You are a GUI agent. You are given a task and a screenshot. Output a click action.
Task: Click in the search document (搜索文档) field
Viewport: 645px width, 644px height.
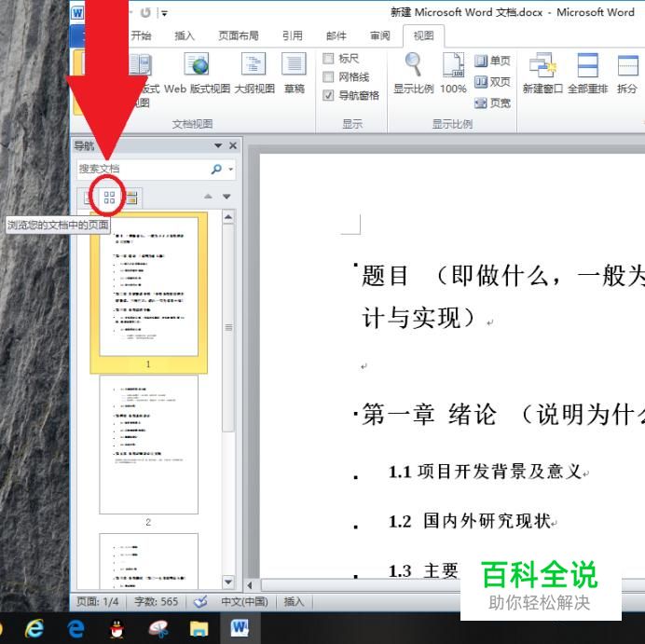pos(144,169)
